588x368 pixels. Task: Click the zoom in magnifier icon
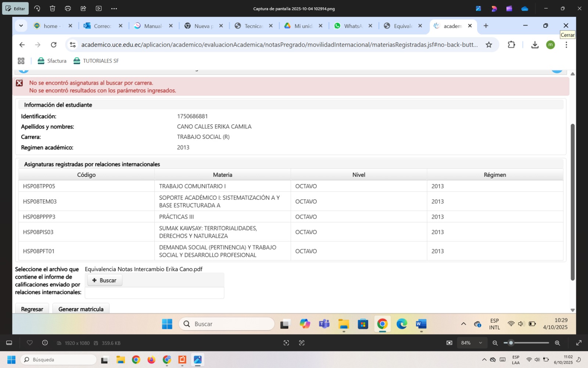tap(557, 343)
